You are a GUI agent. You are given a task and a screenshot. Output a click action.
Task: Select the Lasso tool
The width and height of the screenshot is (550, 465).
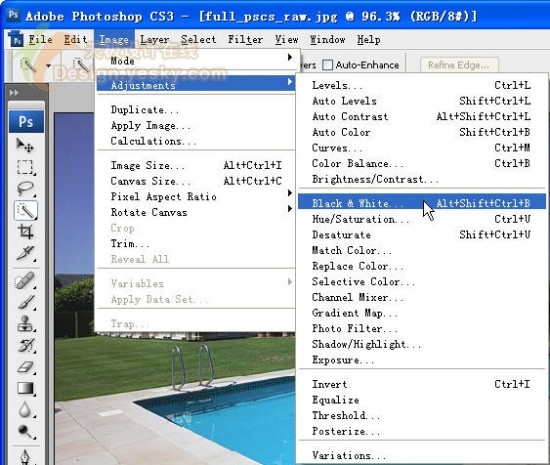(x=25, y=189)
